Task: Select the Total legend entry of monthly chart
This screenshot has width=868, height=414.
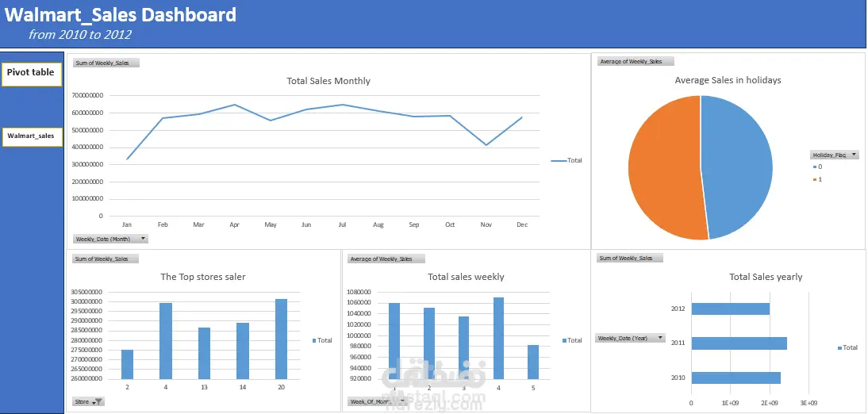Action: pos(567,160)
